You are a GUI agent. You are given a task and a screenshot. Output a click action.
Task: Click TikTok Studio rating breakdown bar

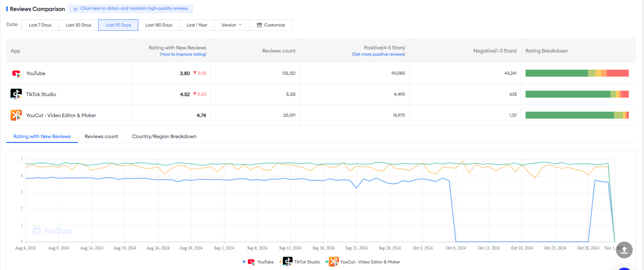pyautogui.click(x=577, y=94)
